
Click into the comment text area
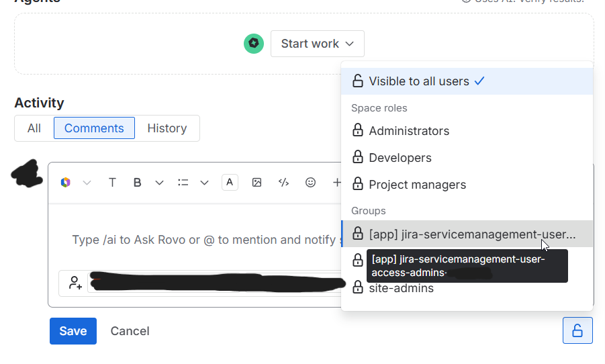pyautogui.click(x=195, y=240)
